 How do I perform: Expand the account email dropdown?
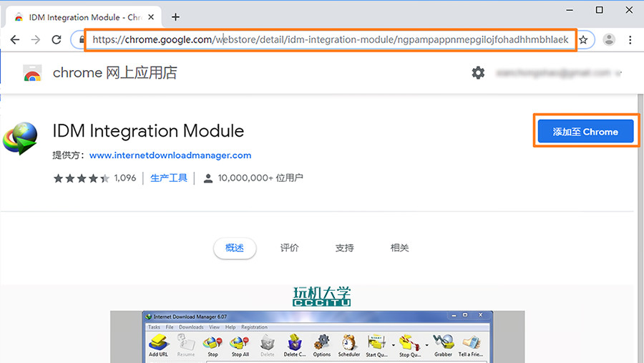619,73
